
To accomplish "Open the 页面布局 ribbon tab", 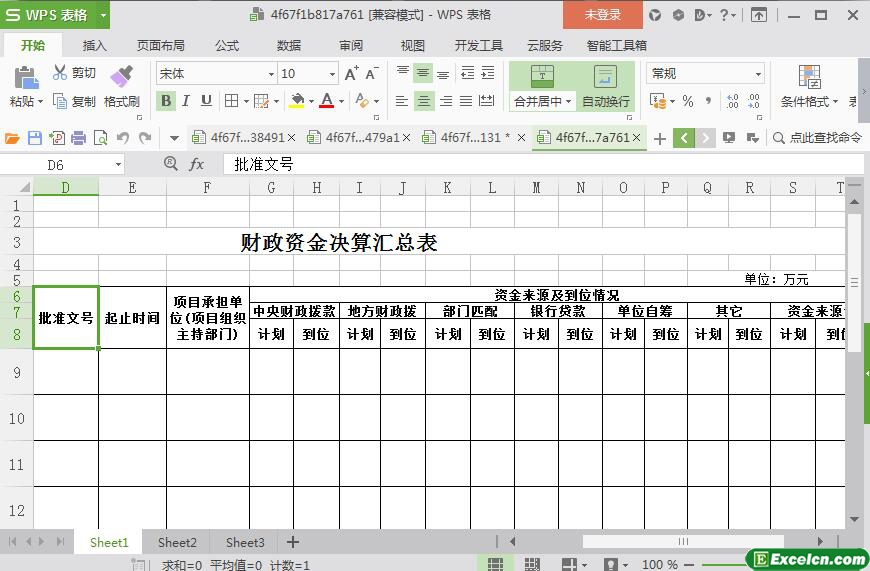I will coord(161,46).
